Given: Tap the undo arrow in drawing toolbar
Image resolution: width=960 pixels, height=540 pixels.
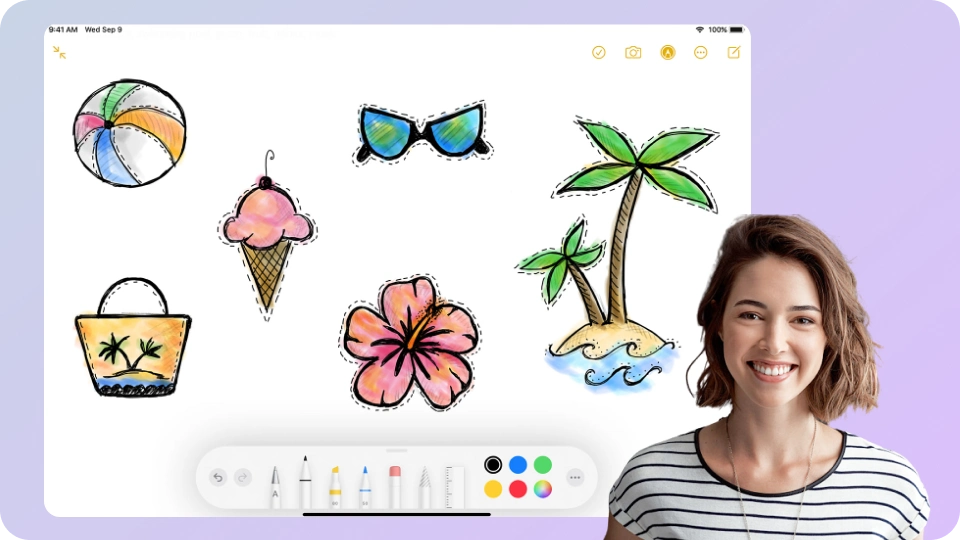Looking at the screenshot, I should [x=218, y=478].
